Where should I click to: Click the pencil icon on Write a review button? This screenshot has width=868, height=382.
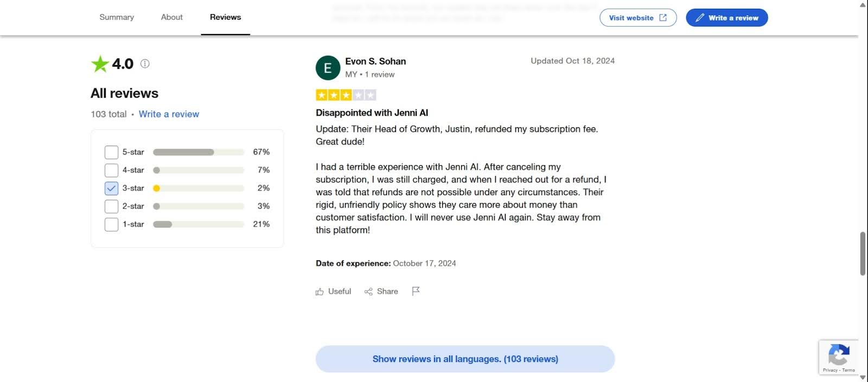click(x=700, y=17)
